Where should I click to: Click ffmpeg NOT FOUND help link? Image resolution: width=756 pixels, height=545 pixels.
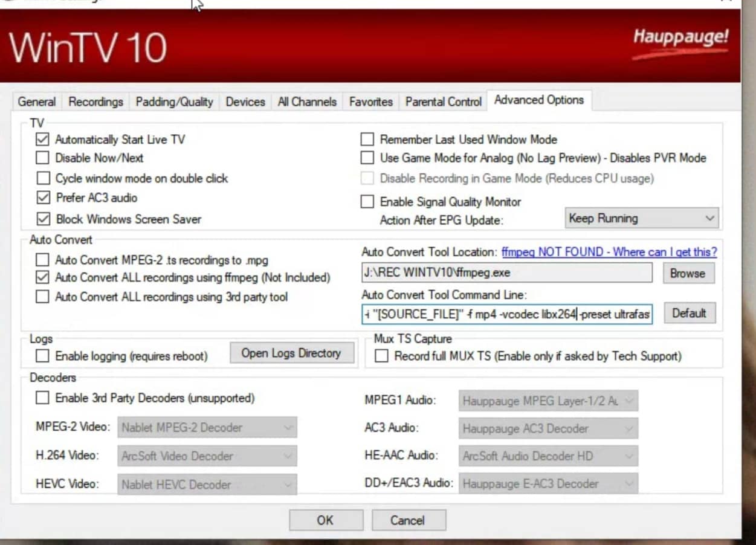click(609, 252)
